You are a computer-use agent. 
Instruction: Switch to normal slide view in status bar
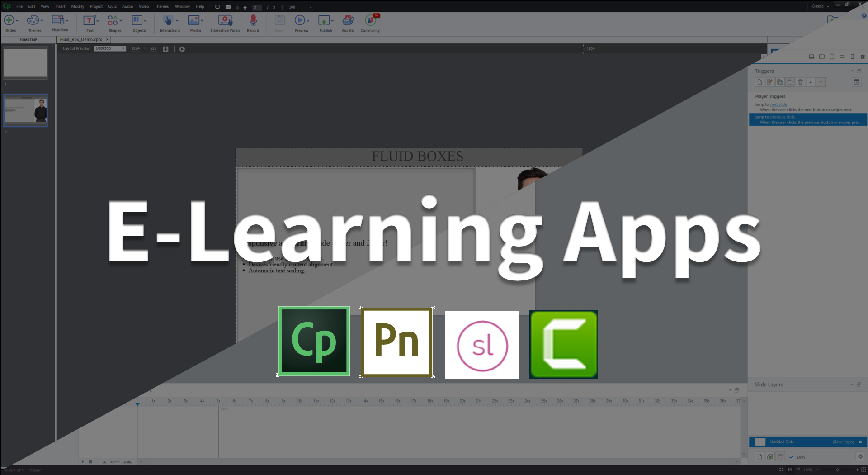(x=789, y=470)
